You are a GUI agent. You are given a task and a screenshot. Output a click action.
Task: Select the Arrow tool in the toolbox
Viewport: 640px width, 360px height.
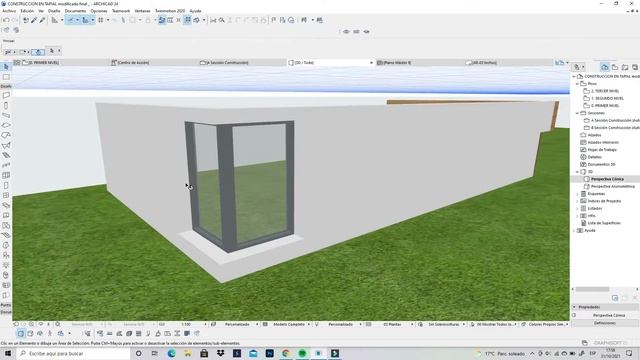point(6,67)
